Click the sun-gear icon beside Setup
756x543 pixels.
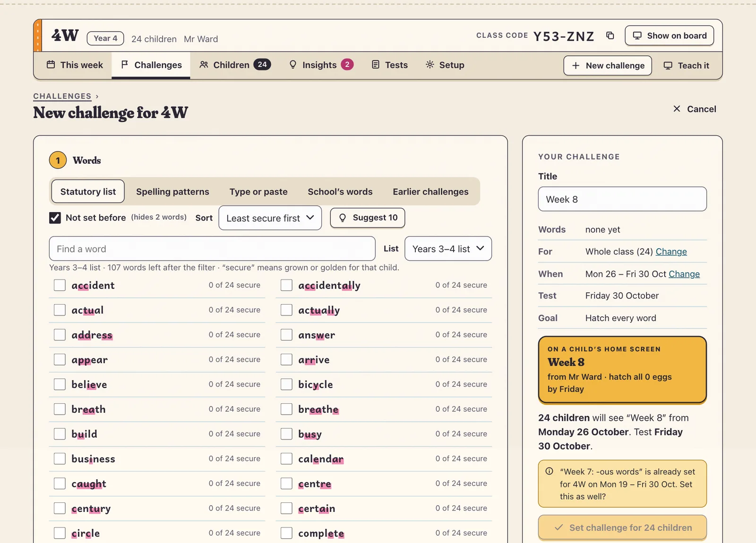coord(430,65)
